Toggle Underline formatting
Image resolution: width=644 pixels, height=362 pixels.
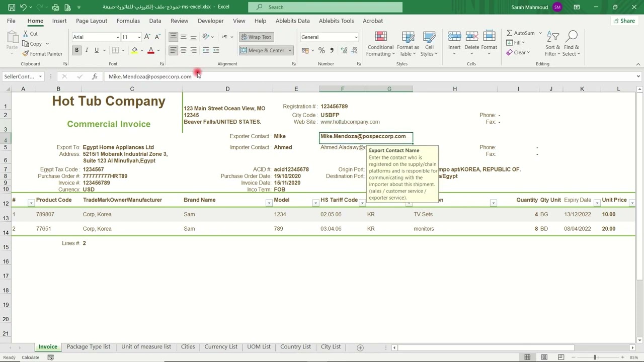(97, 50)
